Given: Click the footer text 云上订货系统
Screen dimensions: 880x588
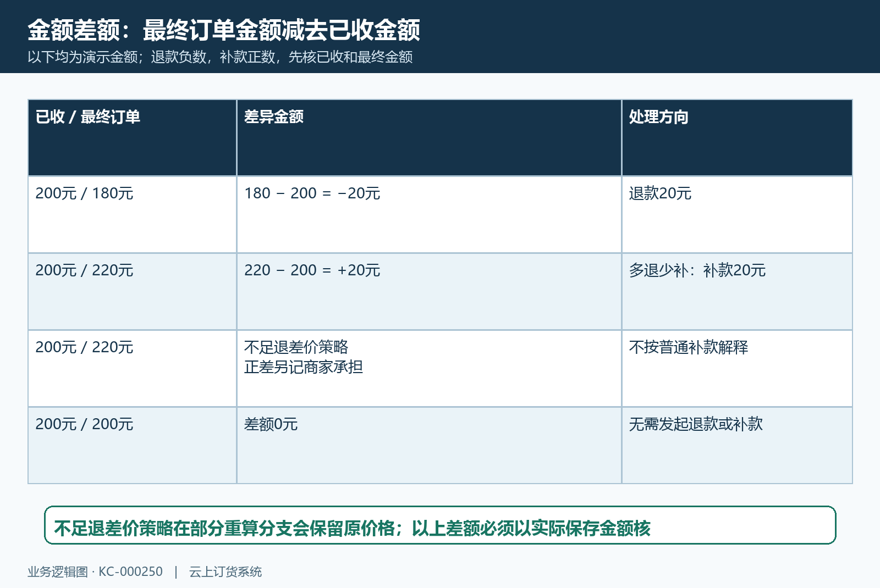Looking at the screenshot, I should (x=226, y=572).
